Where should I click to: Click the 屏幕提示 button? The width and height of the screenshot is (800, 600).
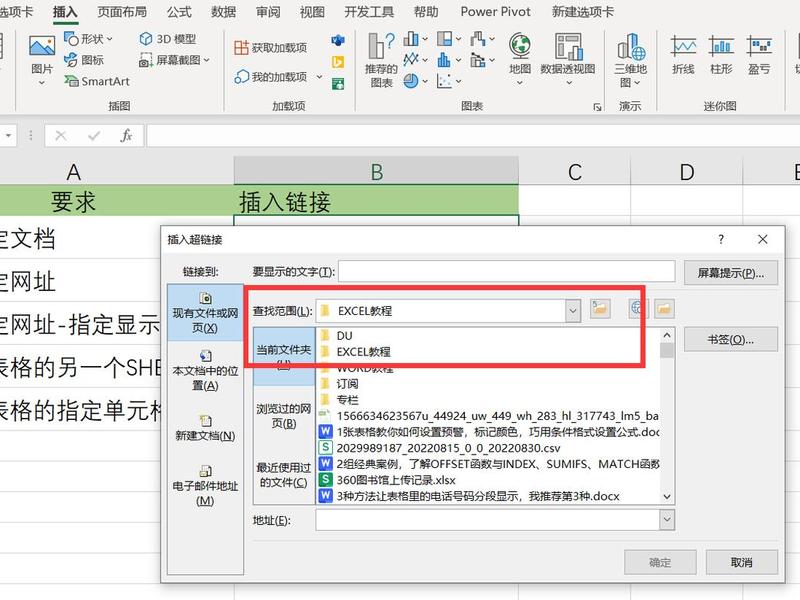731,273
